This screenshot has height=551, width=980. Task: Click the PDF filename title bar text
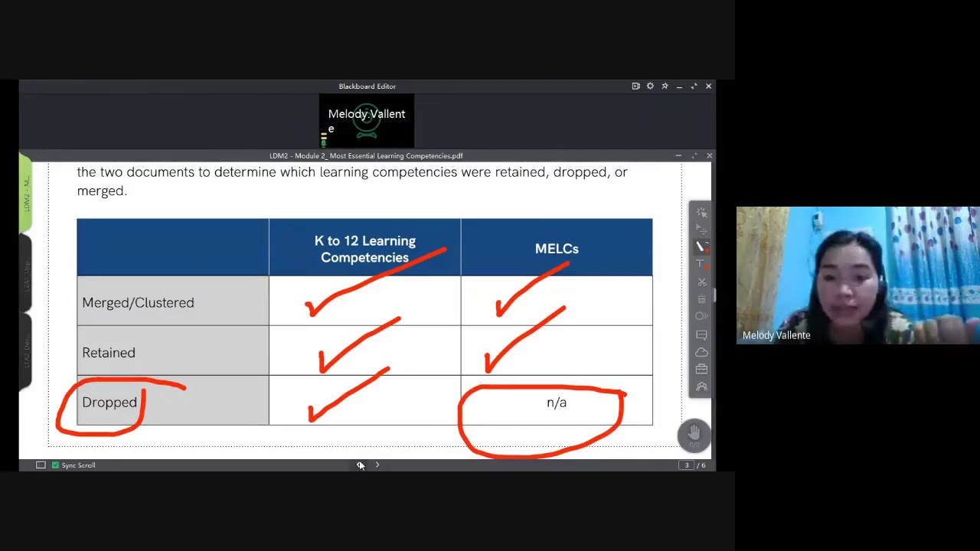[366, 156]
